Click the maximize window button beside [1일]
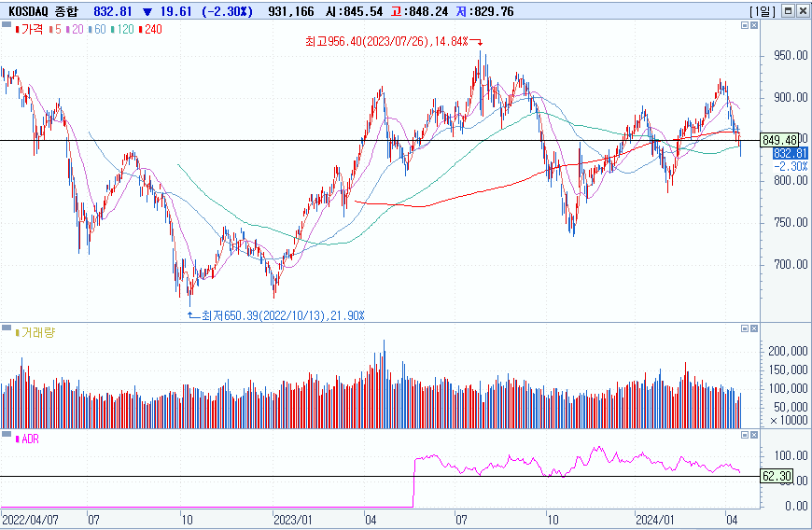The height and width of the screenshot is (530, 812). tap(788, 11)
